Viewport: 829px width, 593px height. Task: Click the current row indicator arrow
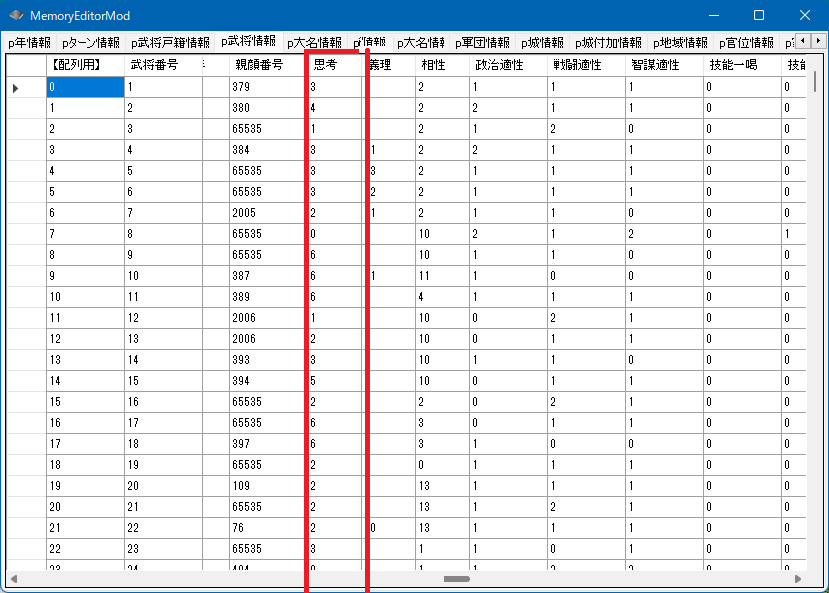tap(15, 88)
